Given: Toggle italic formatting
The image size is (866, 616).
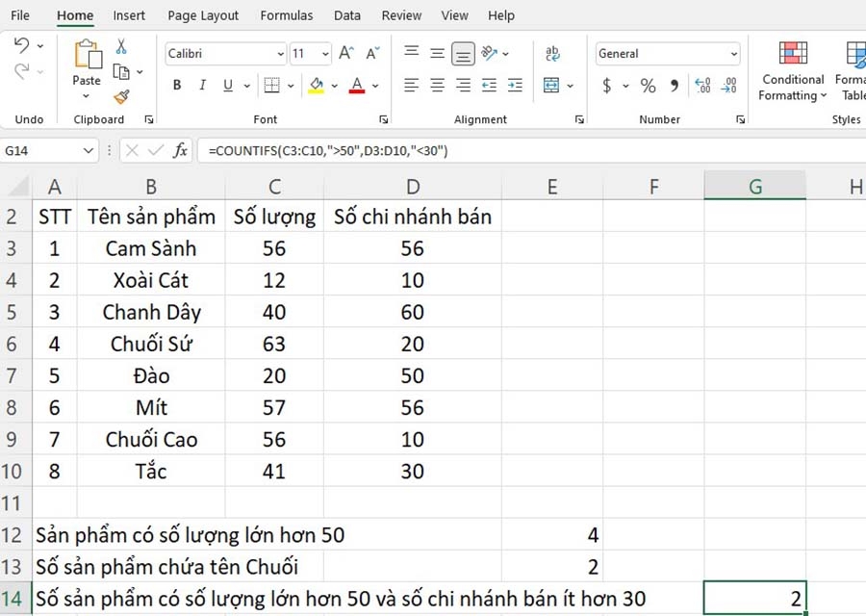Looking at the screenshot, I should (203, 85).
